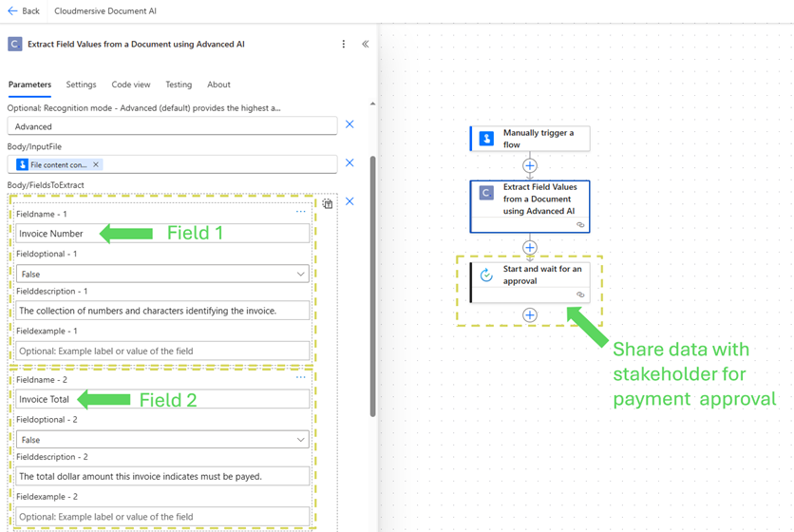Switch to the Code view tab
This screenshot has height=532, width=794.
[131, 85]
